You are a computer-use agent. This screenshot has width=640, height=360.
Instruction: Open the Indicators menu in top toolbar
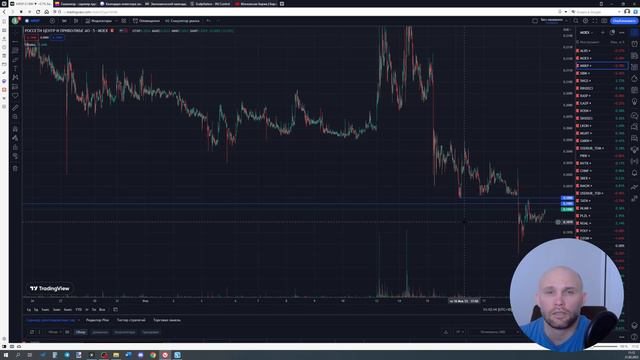(99, 21)
